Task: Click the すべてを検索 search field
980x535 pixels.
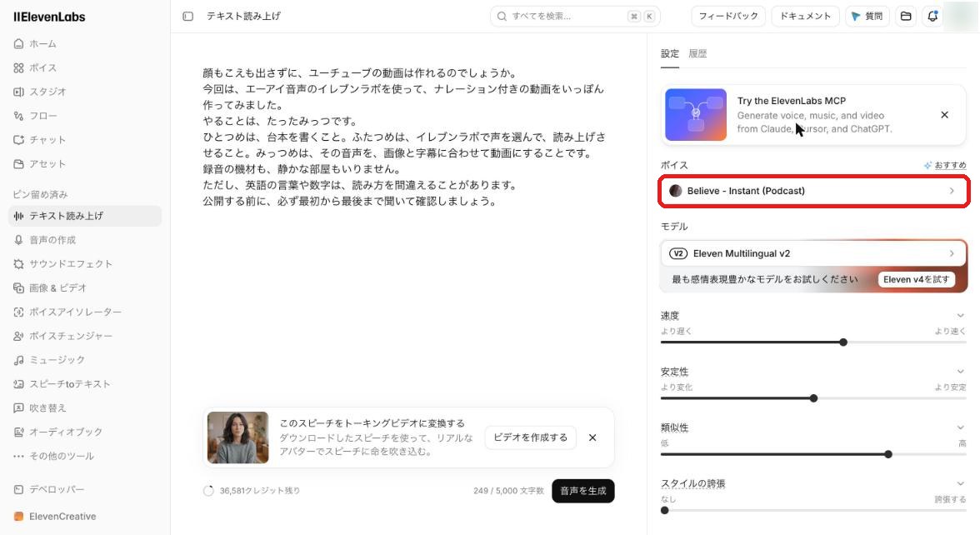Action: [575, 17]
